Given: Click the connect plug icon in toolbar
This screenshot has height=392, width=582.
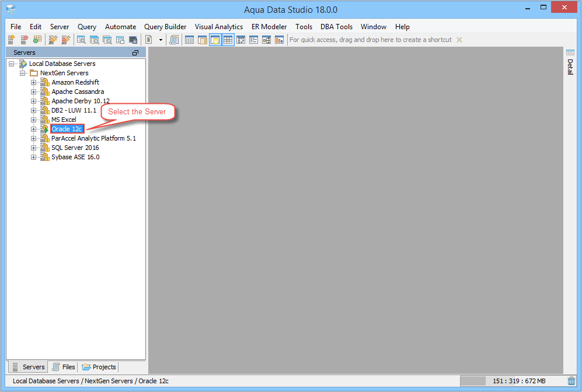Looking at the screenshot, I should coord(53,40).
